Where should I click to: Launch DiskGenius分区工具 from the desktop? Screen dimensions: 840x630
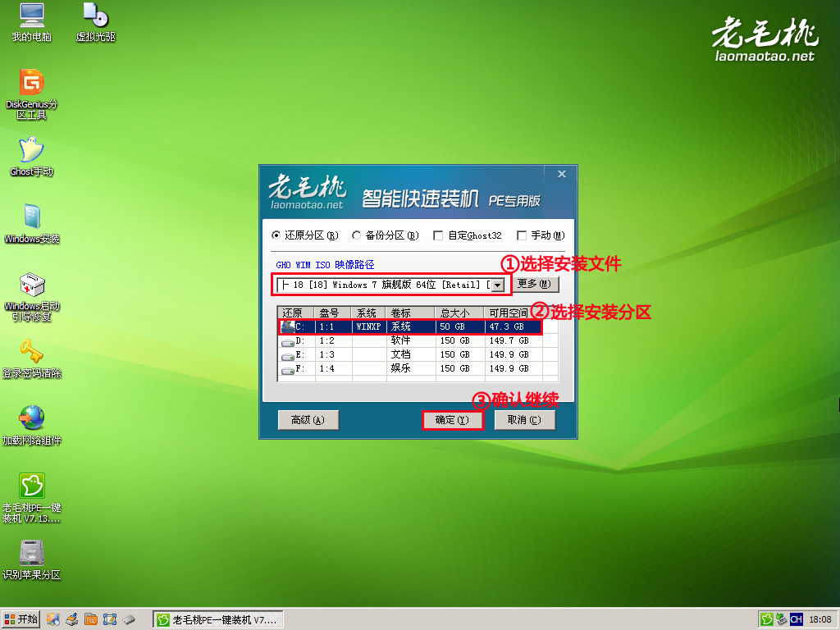pos(32,94)
